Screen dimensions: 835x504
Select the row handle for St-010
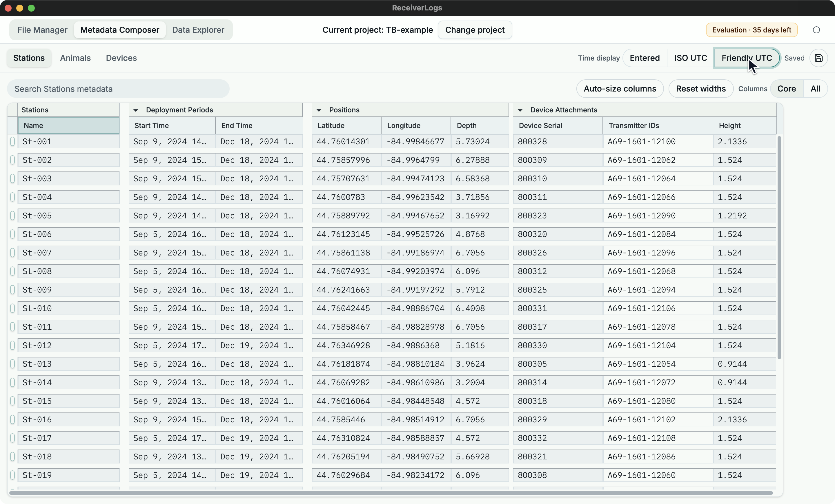pos(12,308)
